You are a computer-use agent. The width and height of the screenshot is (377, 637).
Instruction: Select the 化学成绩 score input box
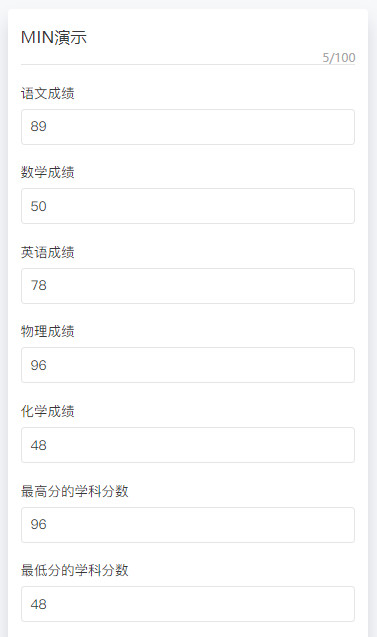pos(188,445)
